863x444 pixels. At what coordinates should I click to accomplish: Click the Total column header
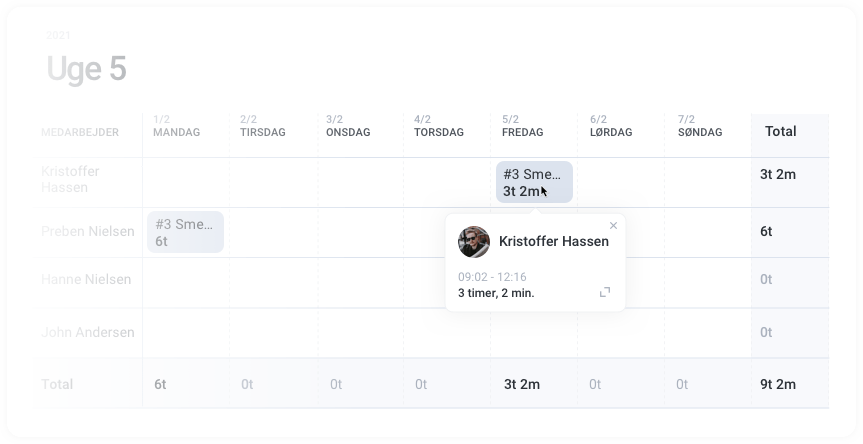[x=781, y=131]
